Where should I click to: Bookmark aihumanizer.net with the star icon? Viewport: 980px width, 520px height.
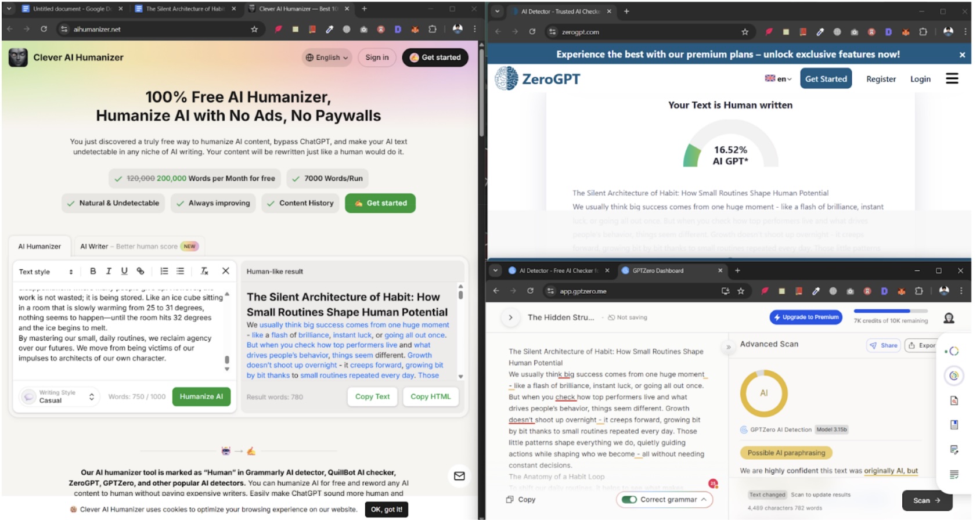tap(254, 29)
